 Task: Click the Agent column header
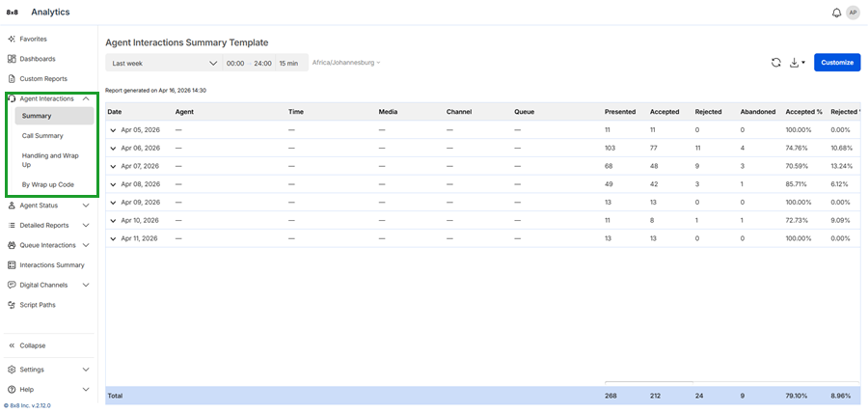coord(184,112)
